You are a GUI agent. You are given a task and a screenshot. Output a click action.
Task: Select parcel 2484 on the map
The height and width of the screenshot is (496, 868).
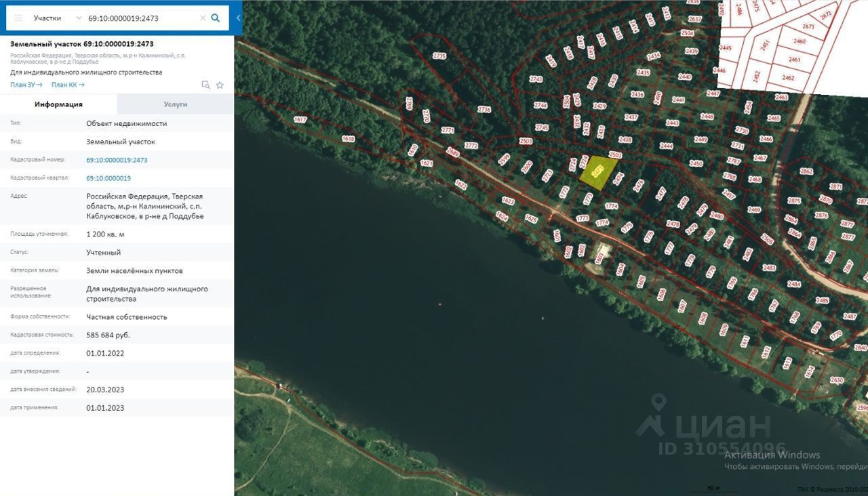(x=794, y=284)
